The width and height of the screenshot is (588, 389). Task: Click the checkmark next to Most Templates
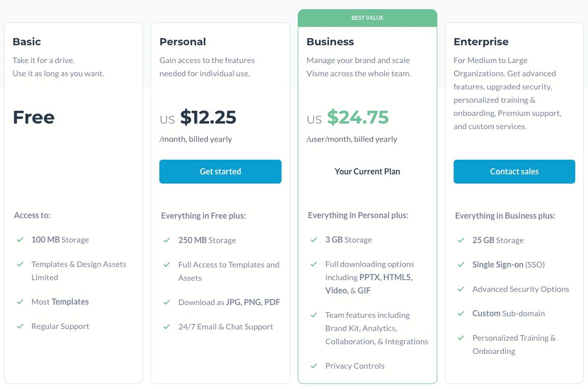tap(20, 302)
